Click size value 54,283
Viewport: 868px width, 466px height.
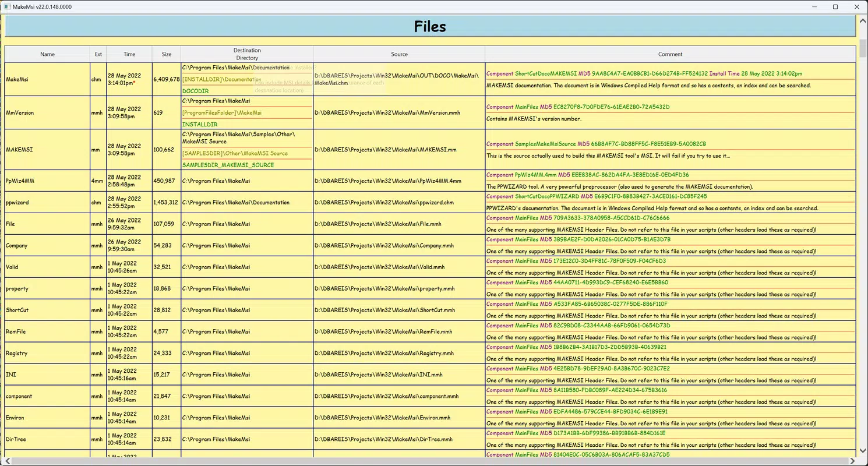(163, 245)
